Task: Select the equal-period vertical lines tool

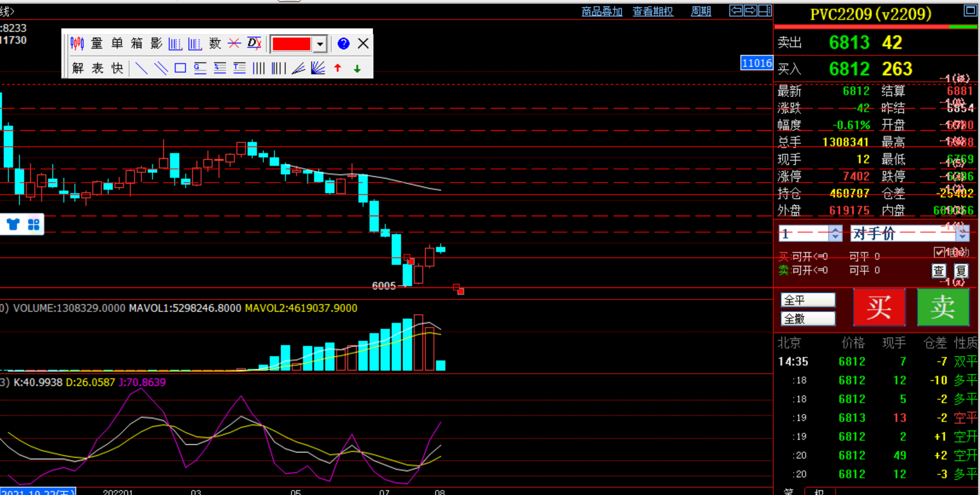Action: tap(259, 68)
